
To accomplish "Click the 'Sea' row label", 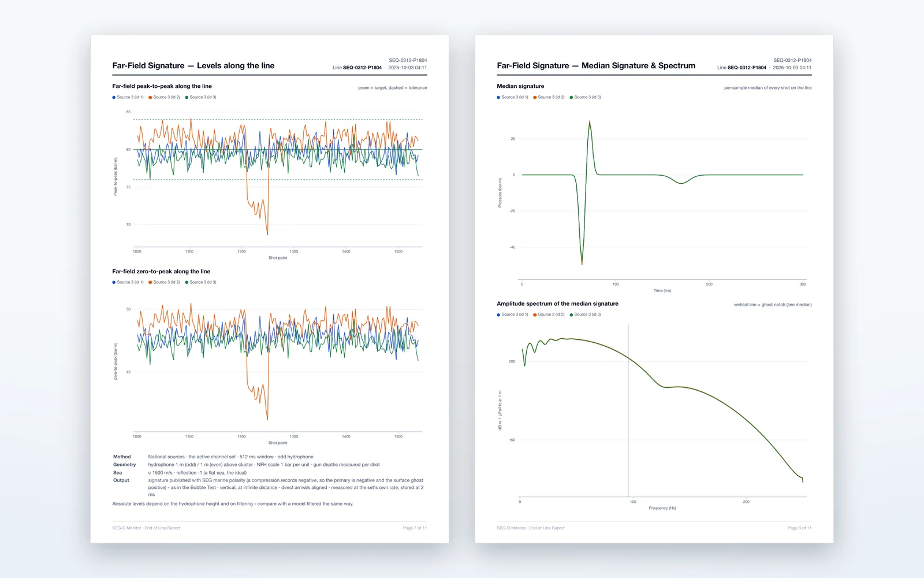I will (x=118, y=473).
